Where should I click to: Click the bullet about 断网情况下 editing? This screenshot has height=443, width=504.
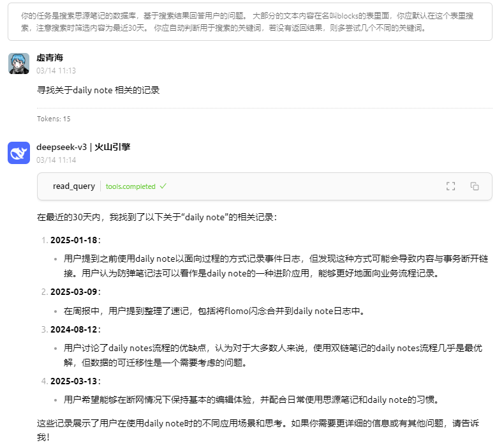point(251,400)
